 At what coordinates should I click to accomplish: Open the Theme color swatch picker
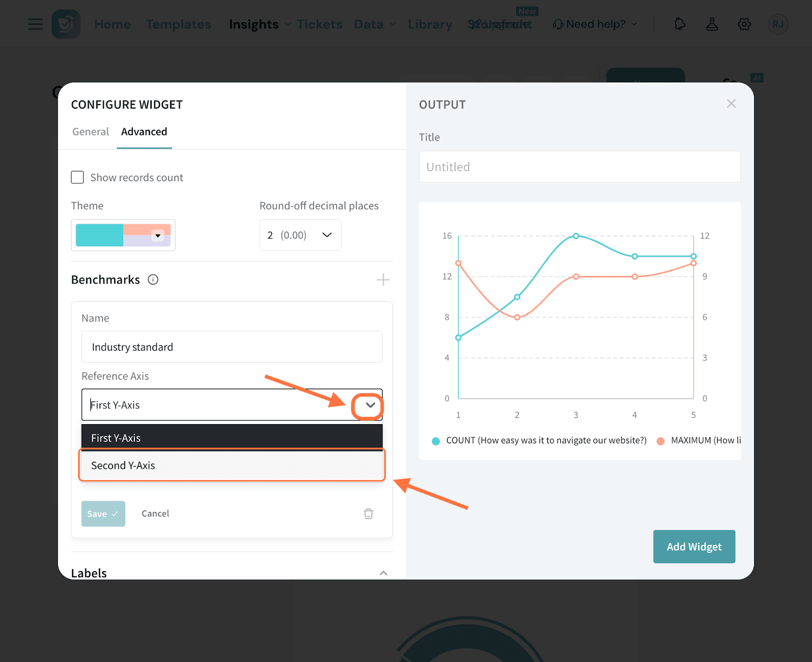[123, 235]
